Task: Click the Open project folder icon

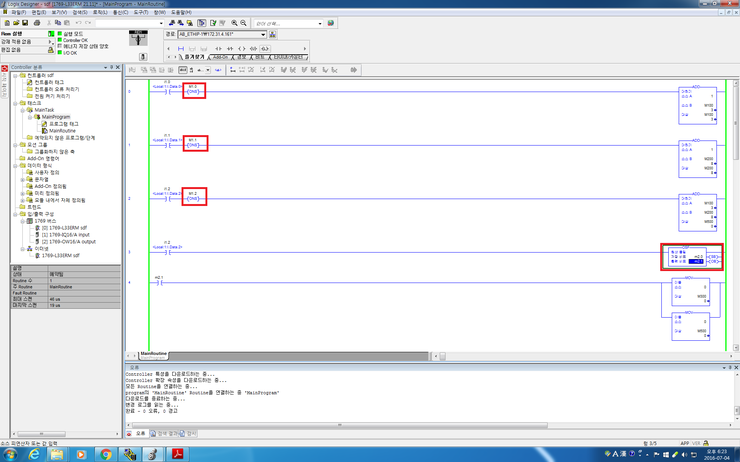Action: (x=16, y=23)
